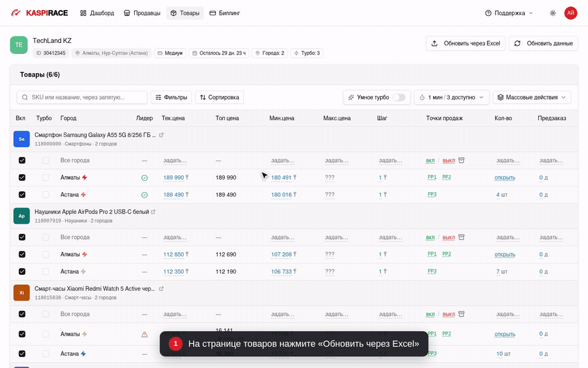The image size is (588, 368).
Task: Click the Алматы, Нур-Султан location badge
Action: (111, 53)
